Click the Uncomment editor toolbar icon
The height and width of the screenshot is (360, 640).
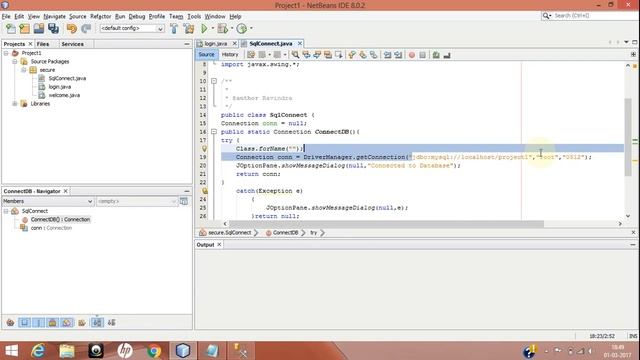447,55
